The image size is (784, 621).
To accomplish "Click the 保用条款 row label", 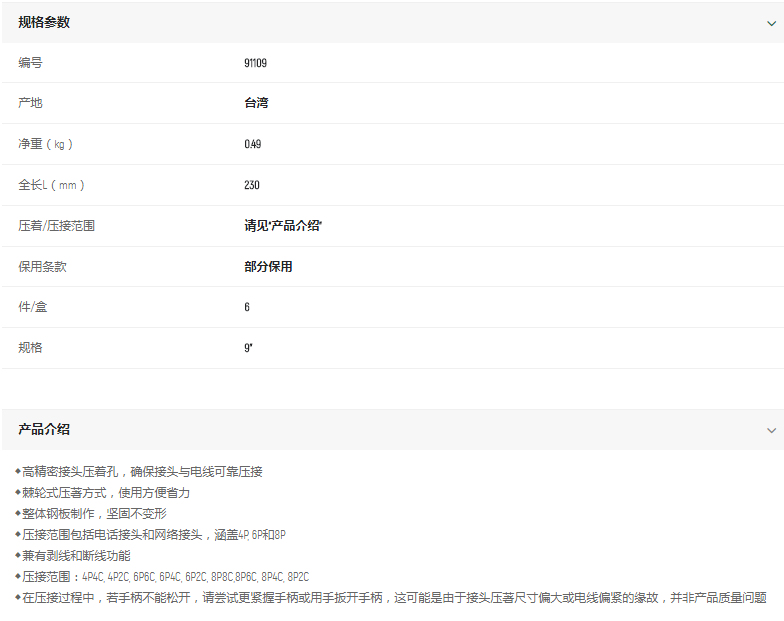I will [x=43, y=267].
